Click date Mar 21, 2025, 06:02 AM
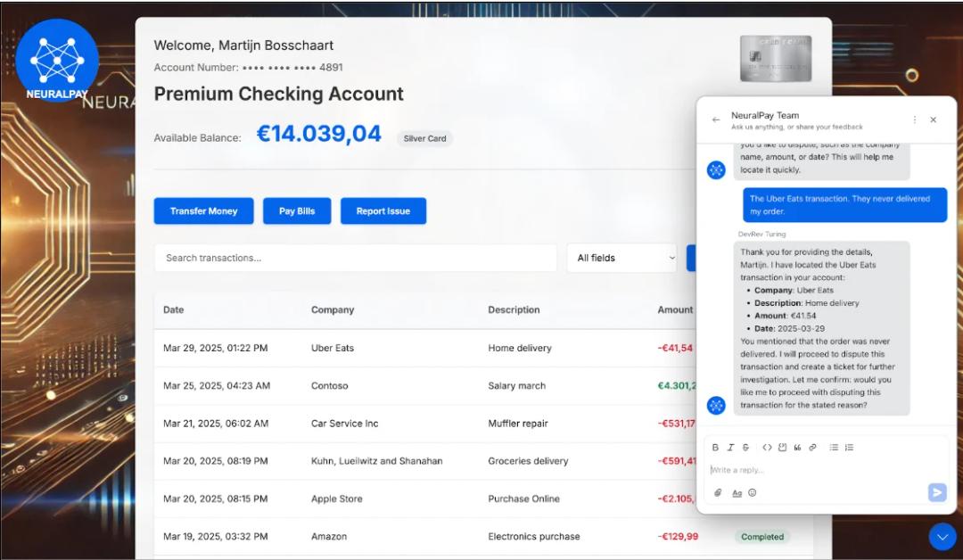 pyautogui.click(x=216, y=424)
